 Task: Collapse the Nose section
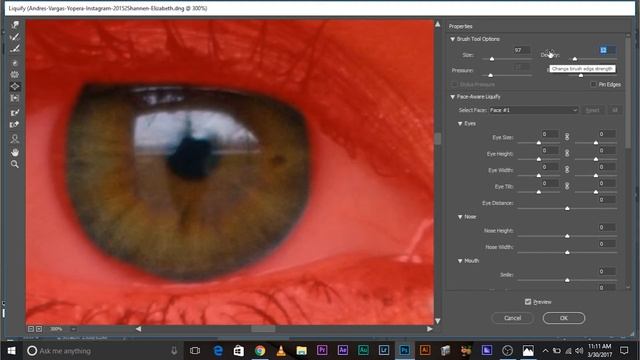[x=460, y=217]
